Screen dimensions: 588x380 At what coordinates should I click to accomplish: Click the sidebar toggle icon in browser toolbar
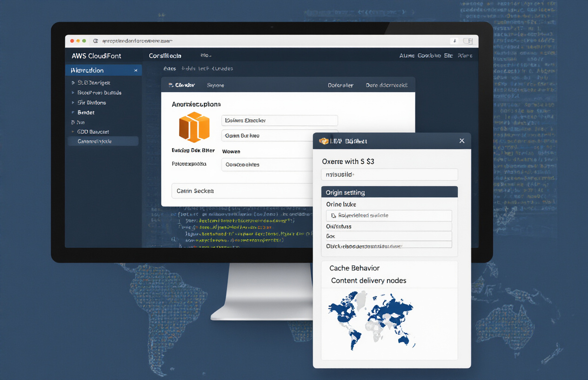pos(468,41)
